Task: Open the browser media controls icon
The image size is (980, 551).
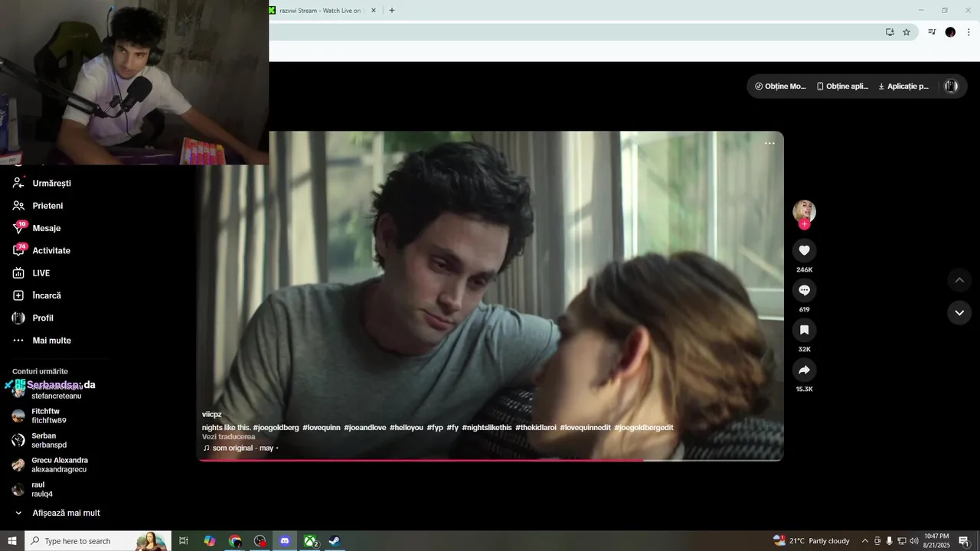Action: [x=932, y=32]
